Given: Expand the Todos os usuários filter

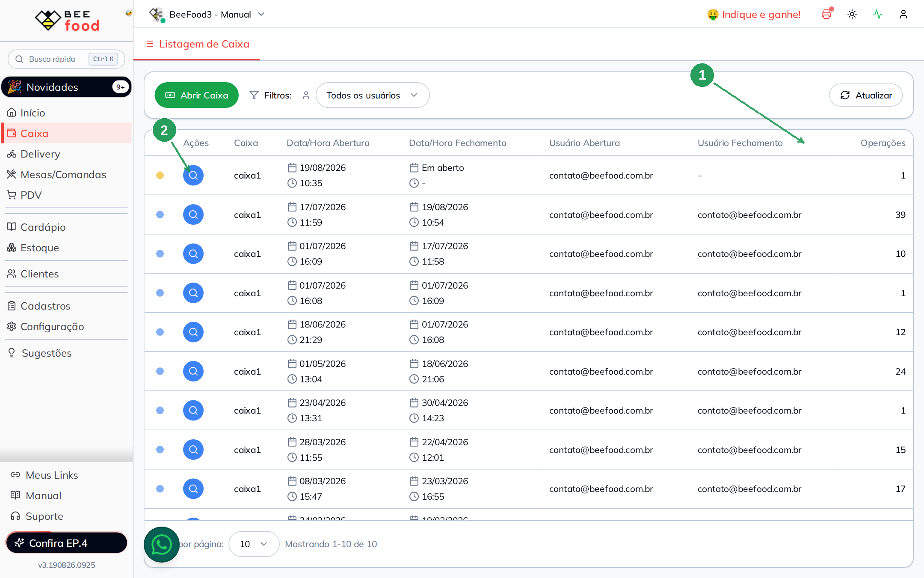Looking at the screenshot, I should coord(372,95).
